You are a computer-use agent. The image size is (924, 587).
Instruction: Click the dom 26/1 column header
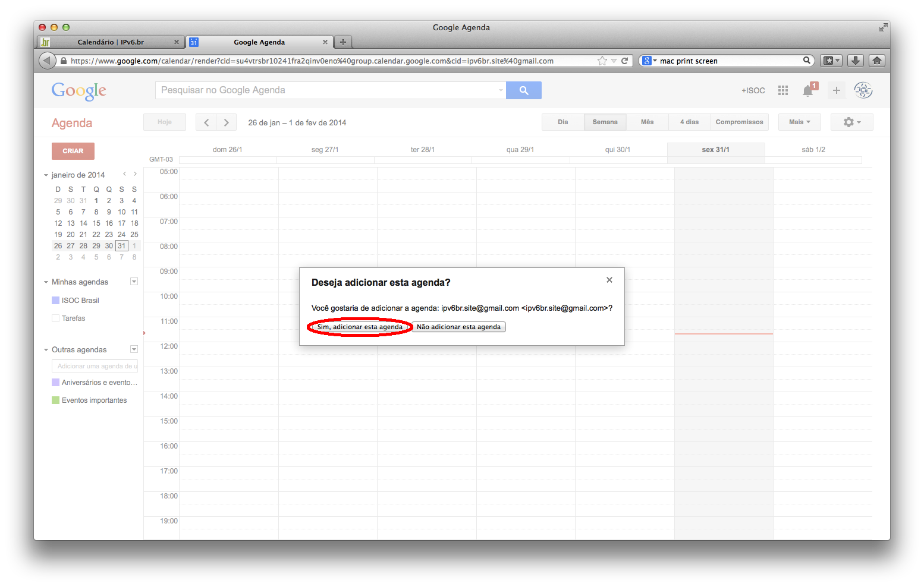coord(228,150)
